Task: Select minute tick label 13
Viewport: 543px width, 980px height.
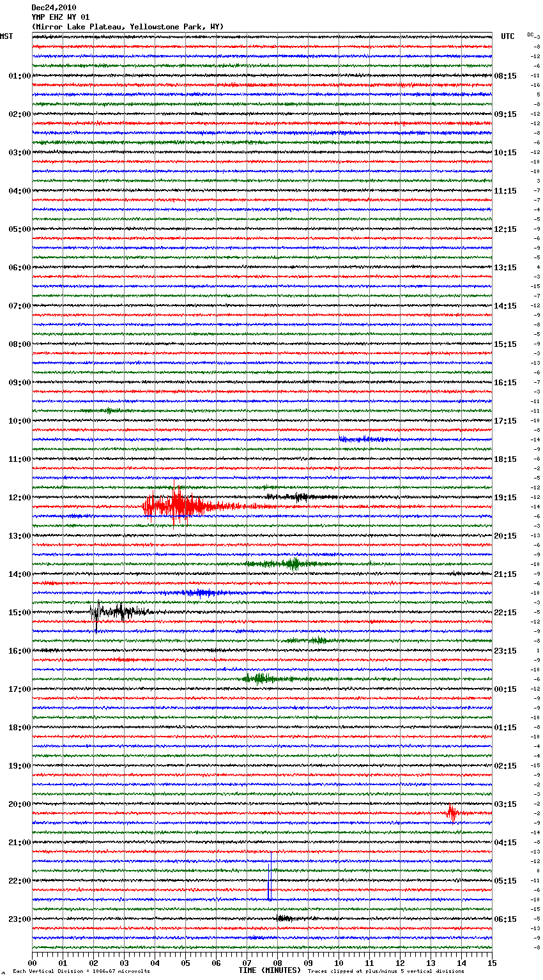Action: [x=431, y=963]
